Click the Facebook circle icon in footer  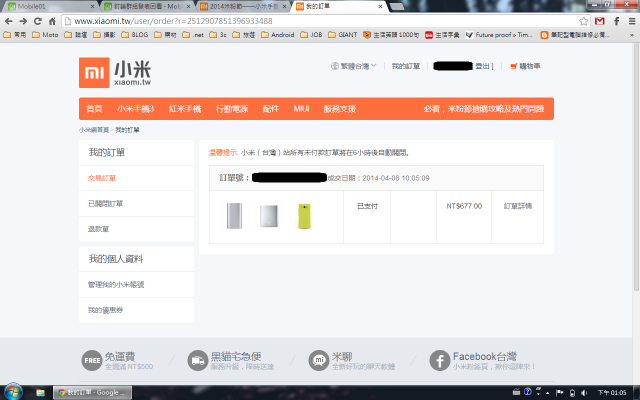point(440,360)
